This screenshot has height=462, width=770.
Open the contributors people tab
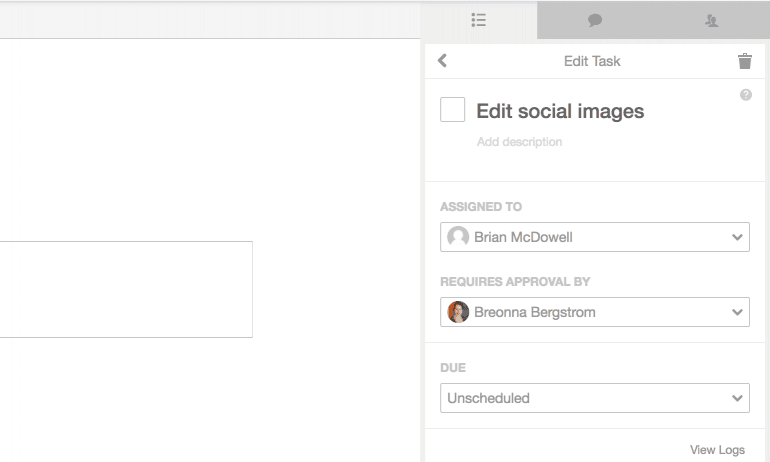coord(711,20)
